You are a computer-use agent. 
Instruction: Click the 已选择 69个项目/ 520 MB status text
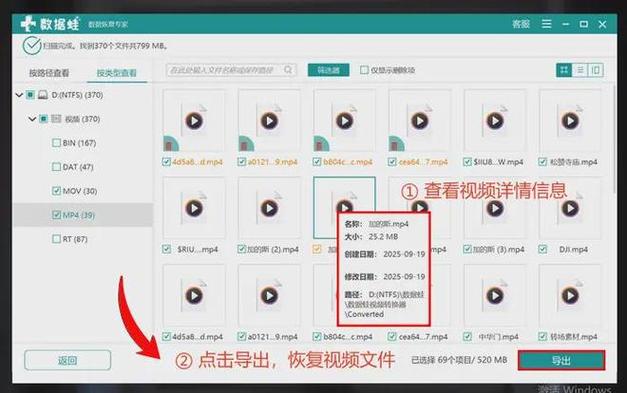click(x=459, y=360)
